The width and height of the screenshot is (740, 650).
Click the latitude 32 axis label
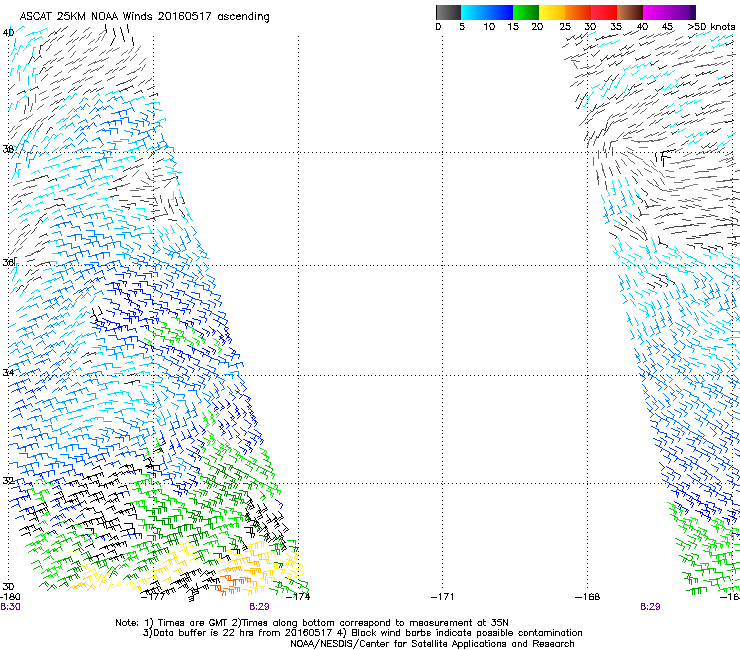click(8, 481)
